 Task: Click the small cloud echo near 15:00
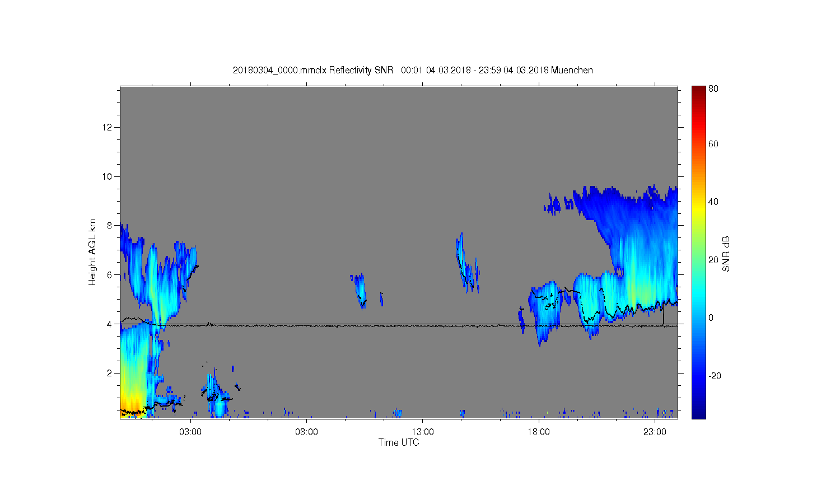[x=468, y=263]
